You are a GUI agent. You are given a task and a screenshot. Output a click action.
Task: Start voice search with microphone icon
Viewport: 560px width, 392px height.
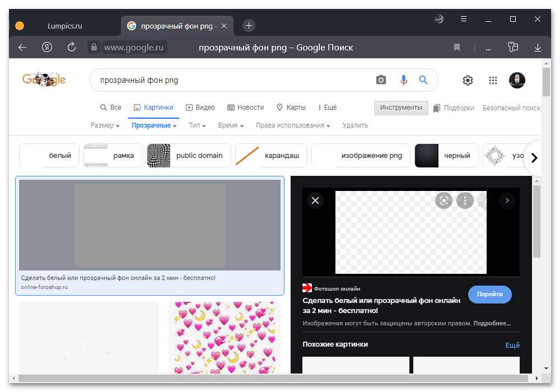tap(403, 80)
